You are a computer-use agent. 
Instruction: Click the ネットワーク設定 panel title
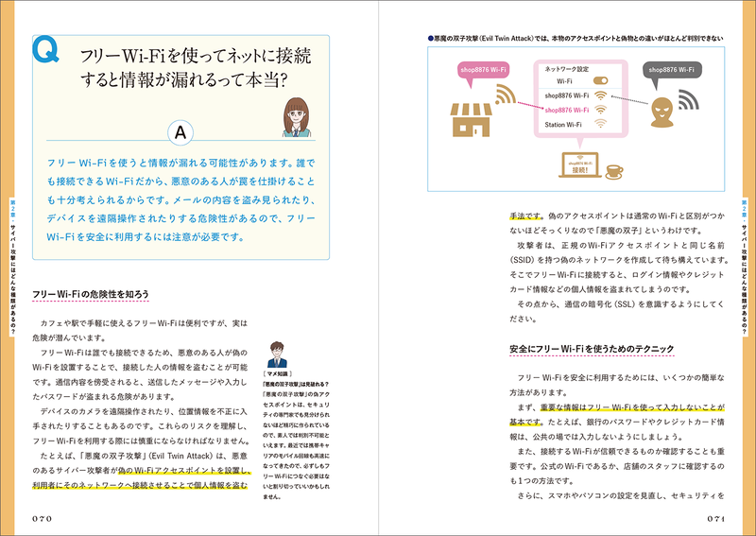tap(566, 69)
